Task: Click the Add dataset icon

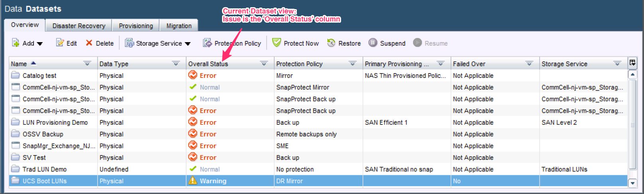Action: (16, 43)
